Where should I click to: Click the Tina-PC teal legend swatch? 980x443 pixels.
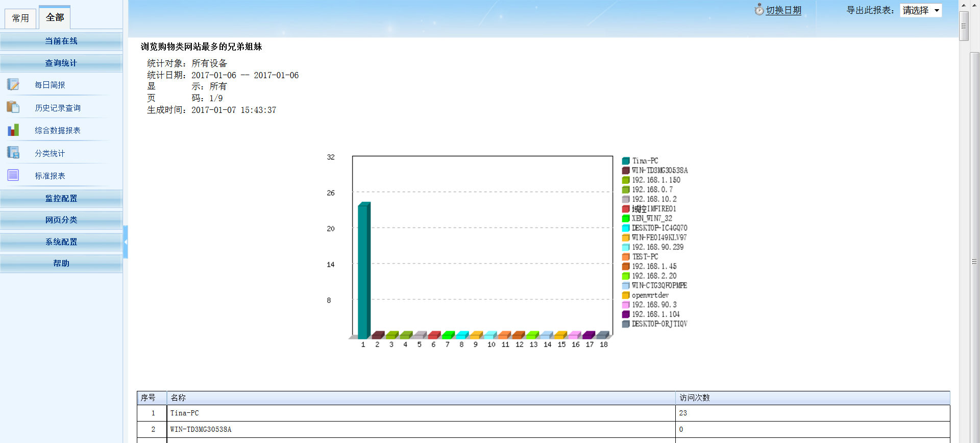click(x=626, y=161)
